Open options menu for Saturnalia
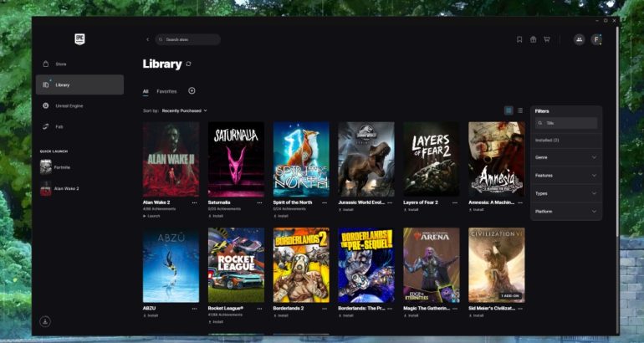The width and height of the screenshot is (644, 343). (259, 203)
